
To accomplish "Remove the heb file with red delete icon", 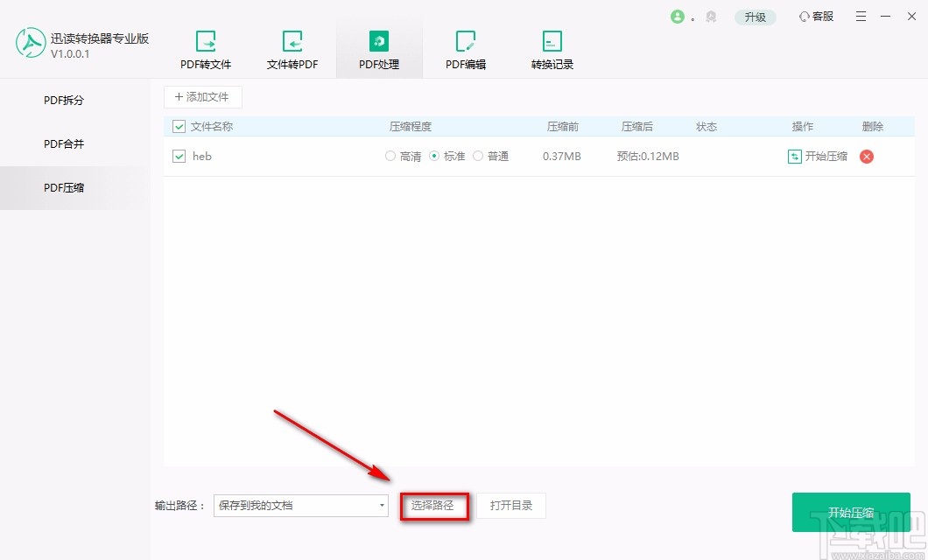I will [x=866, y=157].
